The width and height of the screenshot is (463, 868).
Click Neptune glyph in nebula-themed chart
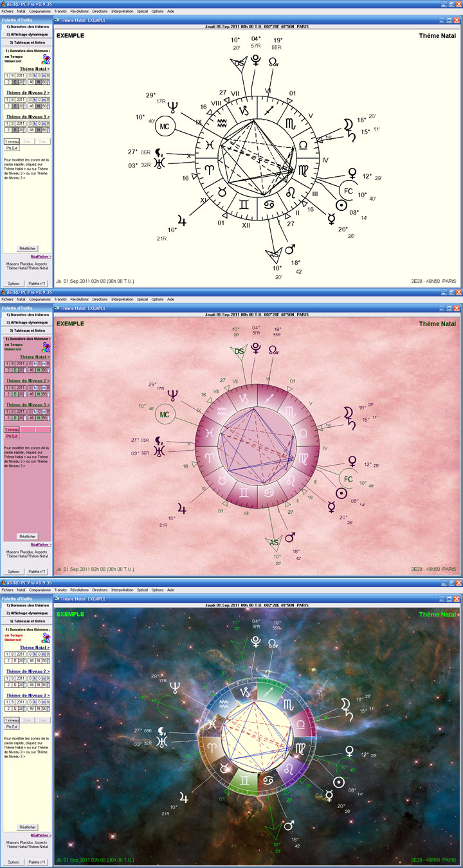coord(174,689)
